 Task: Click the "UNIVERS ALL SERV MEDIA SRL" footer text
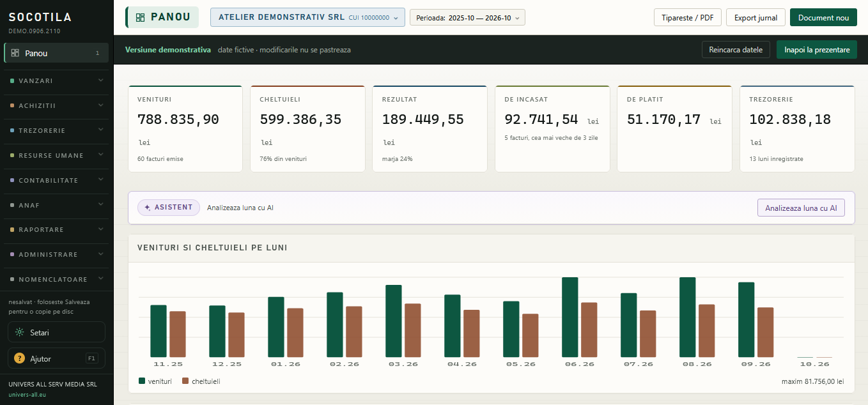(52, 385)
